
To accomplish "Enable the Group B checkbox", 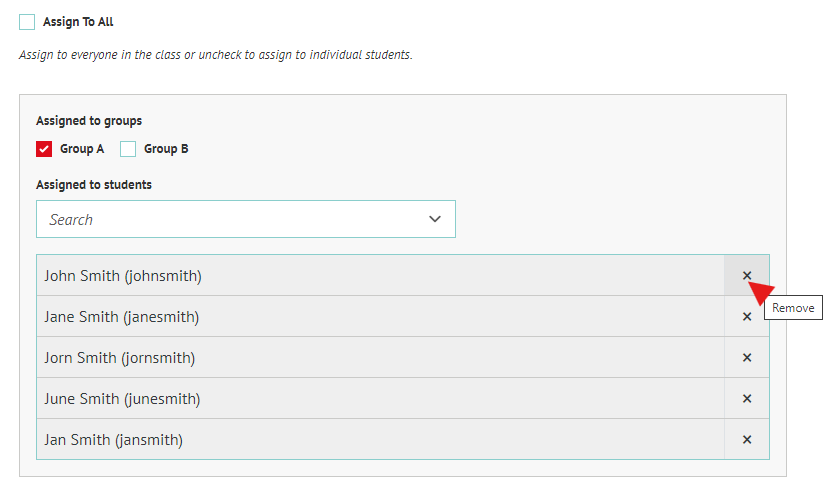I will (128, 149).
